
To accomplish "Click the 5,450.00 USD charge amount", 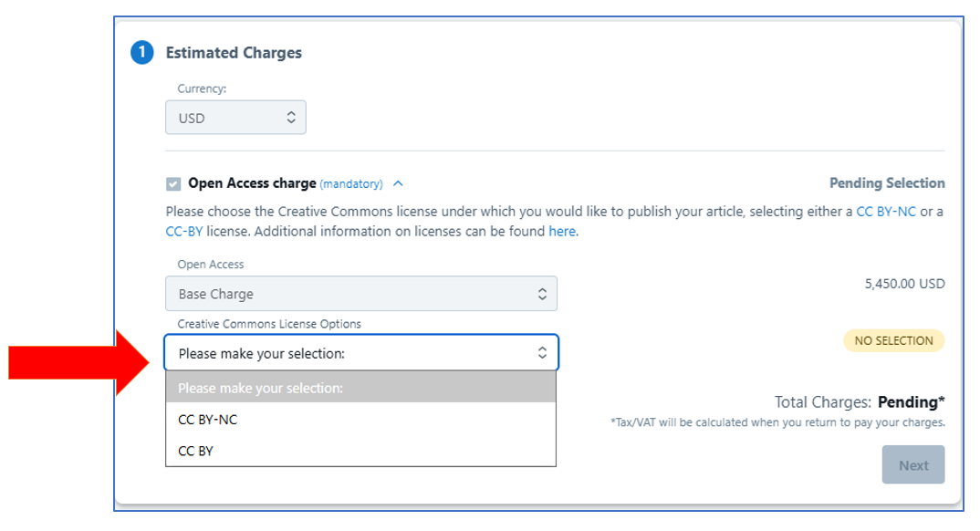I will coord(904,284).
